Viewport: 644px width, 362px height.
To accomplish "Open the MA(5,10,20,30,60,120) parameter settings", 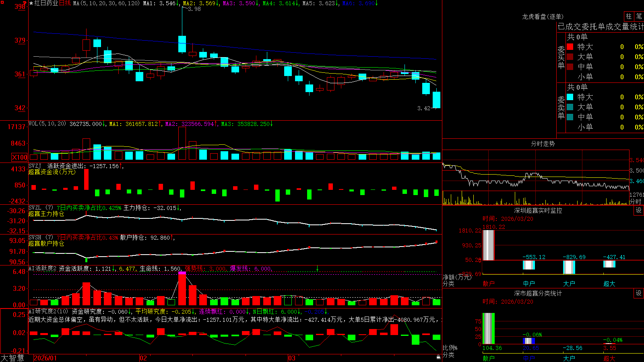I will pyautogui.click(x=106, y=3).
